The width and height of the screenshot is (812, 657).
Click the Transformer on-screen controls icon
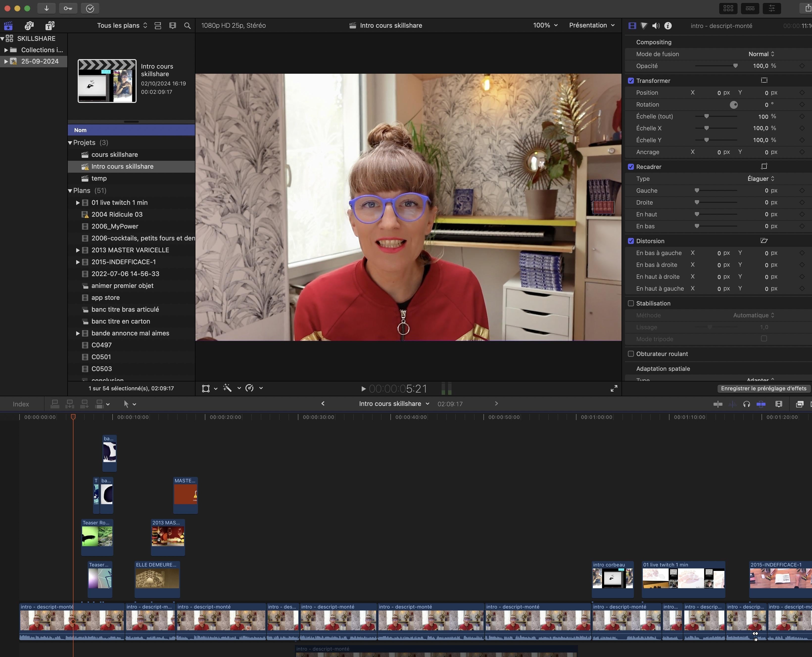(x=764, y=80)
